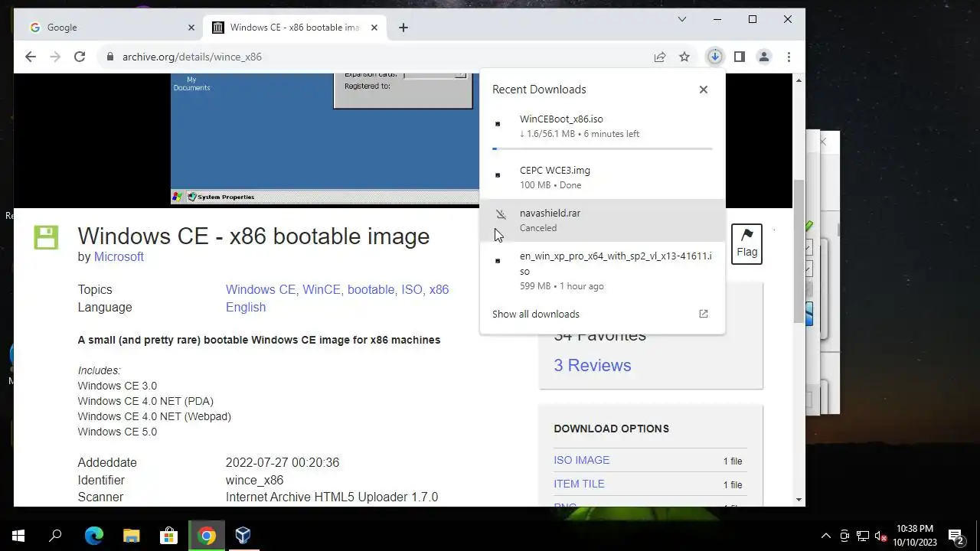Show hidden system tray icons
Image resolution: width=980 pixels, height=551 pixels.
(825, 536)
